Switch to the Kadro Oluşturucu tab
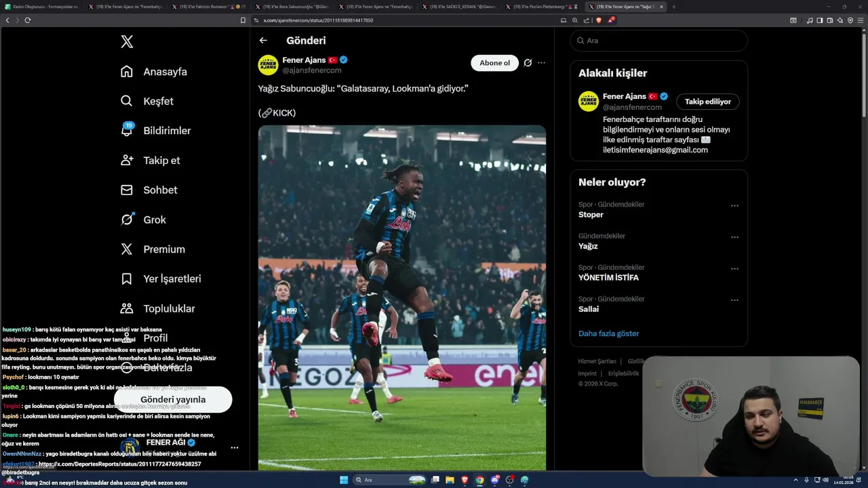 pos(43,7)
